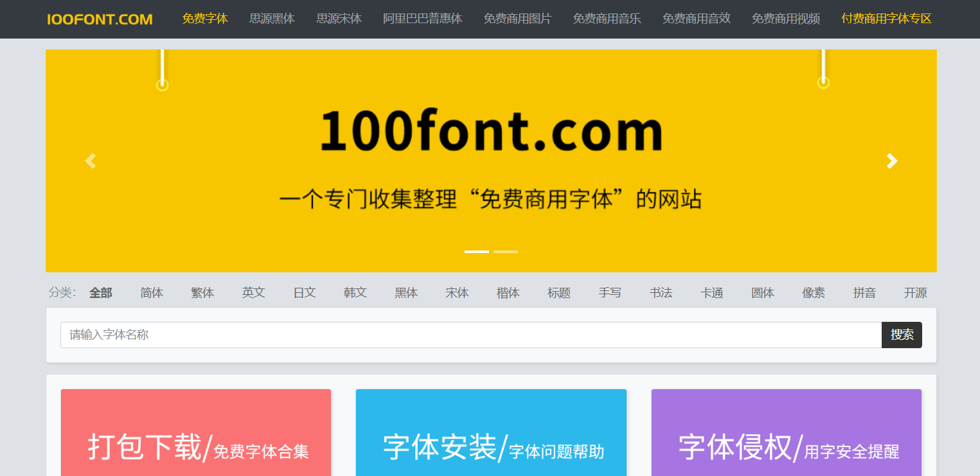Open 免费商用视频 in the navbar
980x476 pixels.
(785, 19)
